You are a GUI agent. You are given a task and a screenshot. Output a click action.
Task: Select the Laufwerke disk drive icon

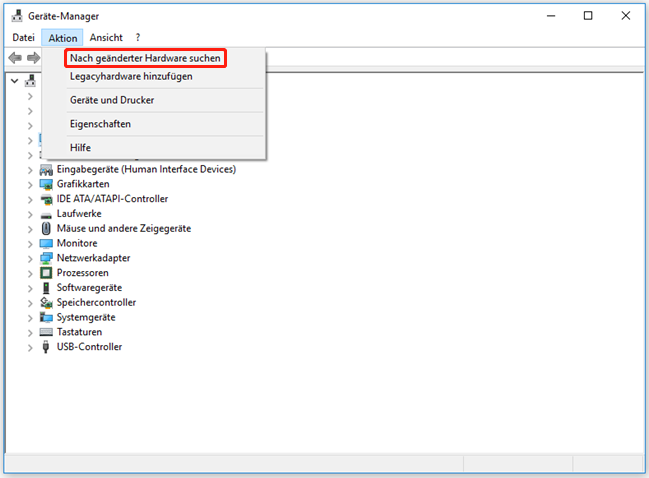(46, 214)
